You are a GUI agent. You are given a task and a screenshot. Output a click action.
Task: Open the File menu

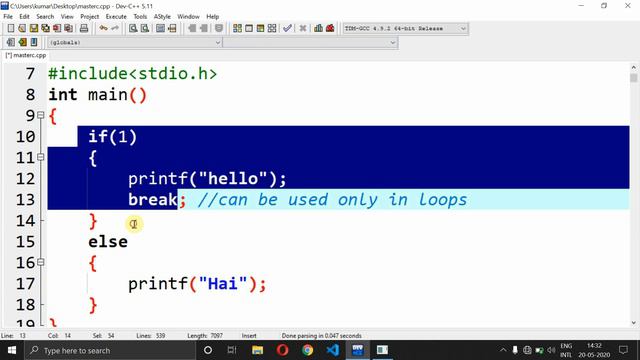[x=8, y=17]
